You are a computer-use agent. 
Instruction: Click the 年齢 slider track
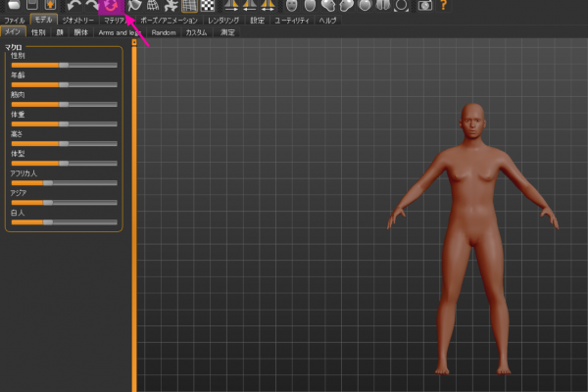click(64, 85)
